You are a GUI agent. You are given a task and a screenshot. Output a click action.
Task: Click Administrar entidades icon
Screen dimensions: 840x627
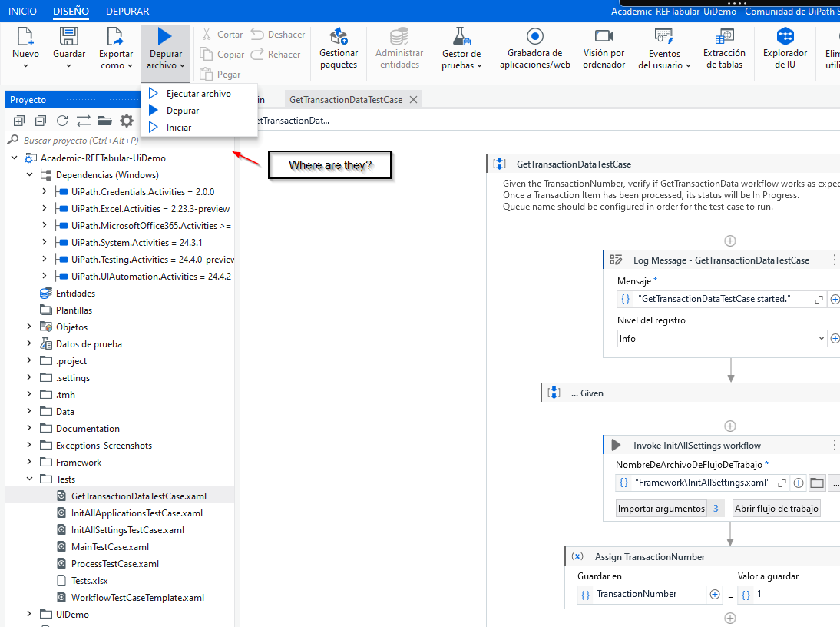tap(399, 36)
